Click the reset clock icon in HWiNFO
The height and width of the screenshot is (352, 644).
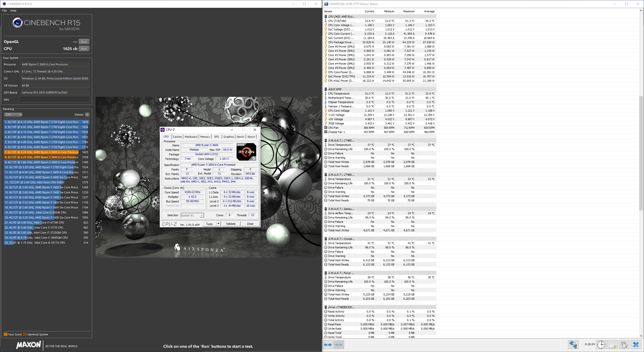tap(601, 344)
